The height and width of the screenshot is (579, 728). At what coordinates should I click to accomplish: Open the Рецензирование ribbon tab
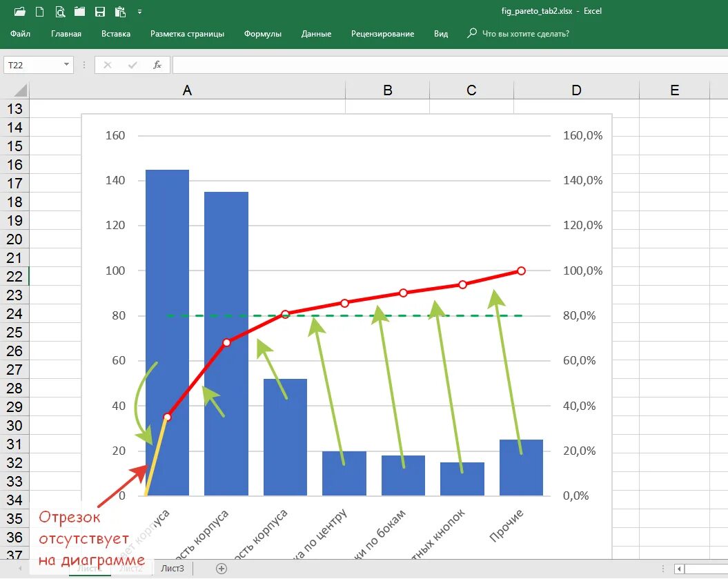(382, 34)
